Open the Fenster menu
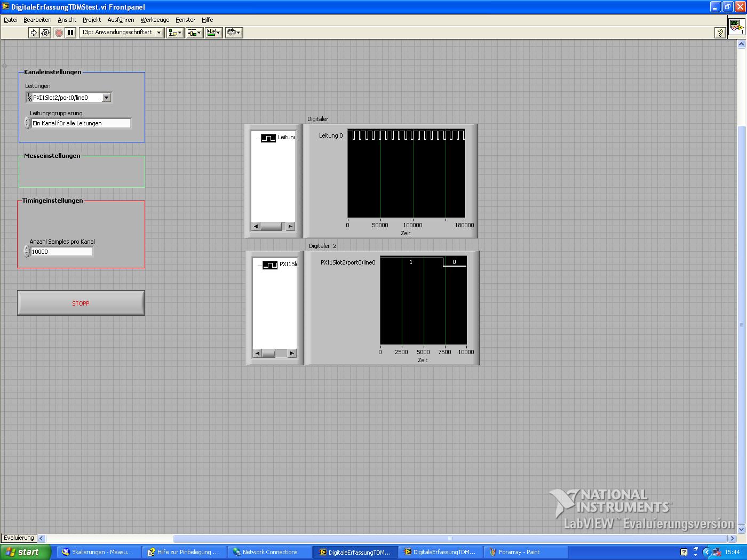 pyautogui.click(x=185, y=20)
